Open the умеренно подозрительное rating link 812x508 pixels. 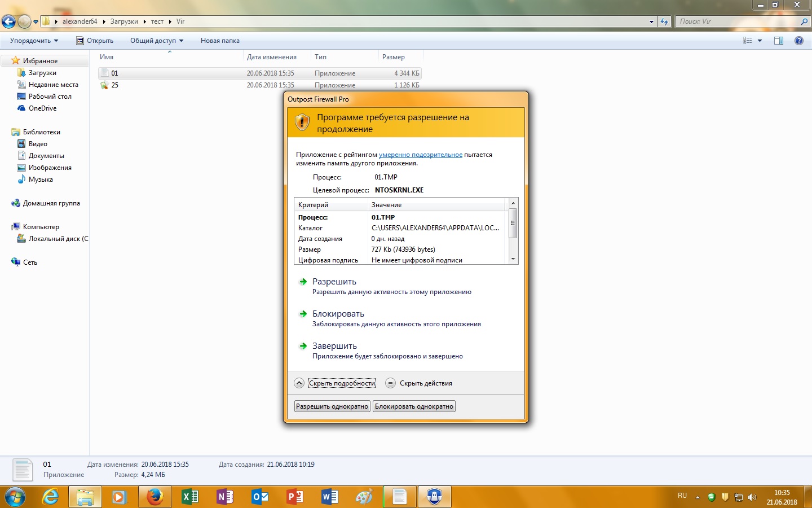(x=420, y=155)
